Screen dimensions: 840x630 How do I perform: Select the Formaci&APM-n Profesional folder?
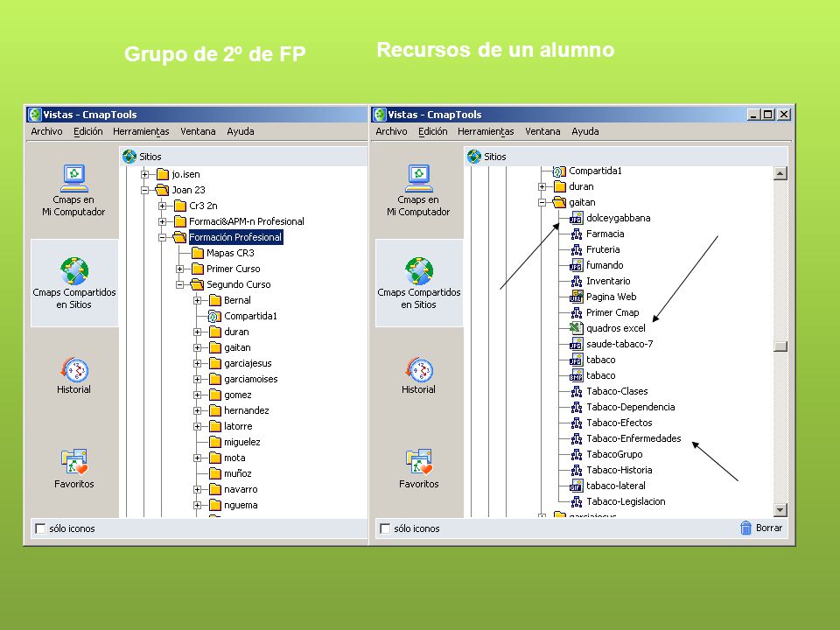(239, 221)
